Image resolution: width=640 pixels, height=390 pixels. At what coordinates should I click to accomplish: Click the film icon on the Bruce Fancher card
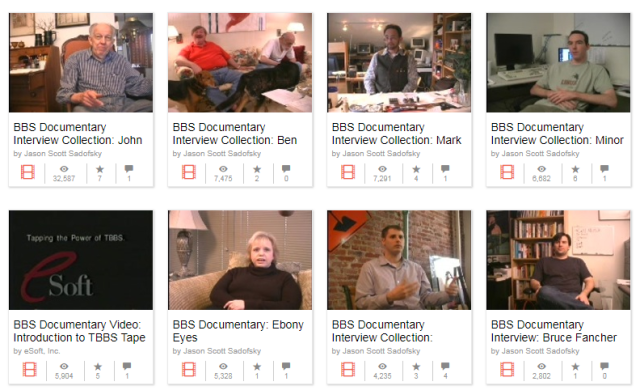(507, 370)
